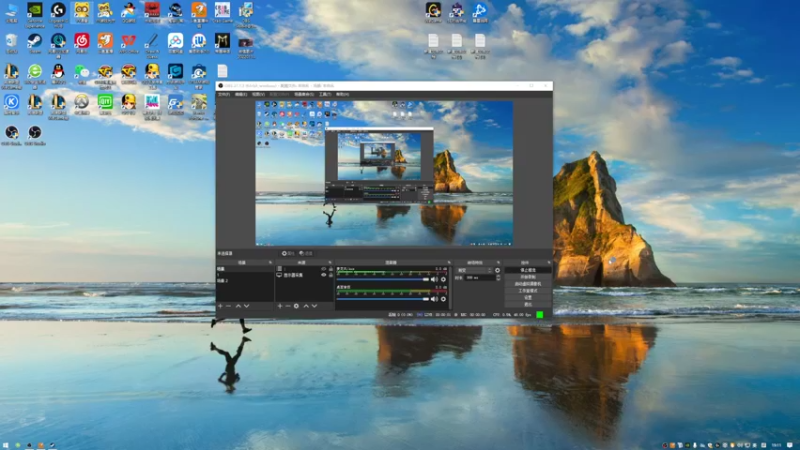Screen dimensions: 800x450
Task: Add a new source with the plus icon
Action: [280, 306]
